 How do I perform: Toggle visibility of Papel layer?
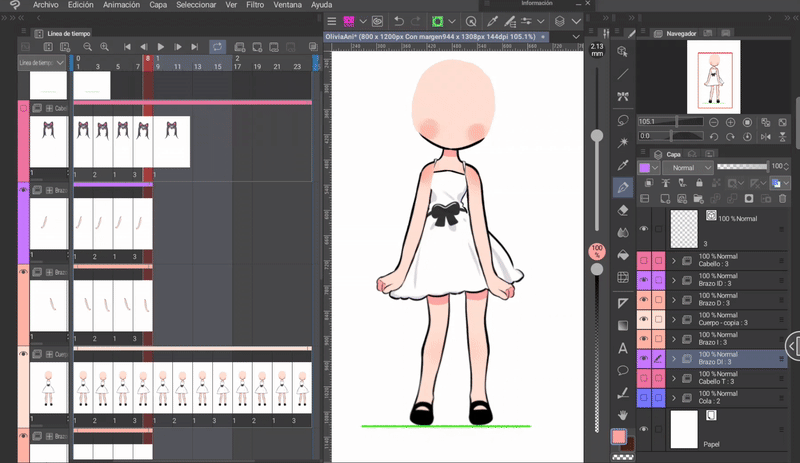coord(643,428)
